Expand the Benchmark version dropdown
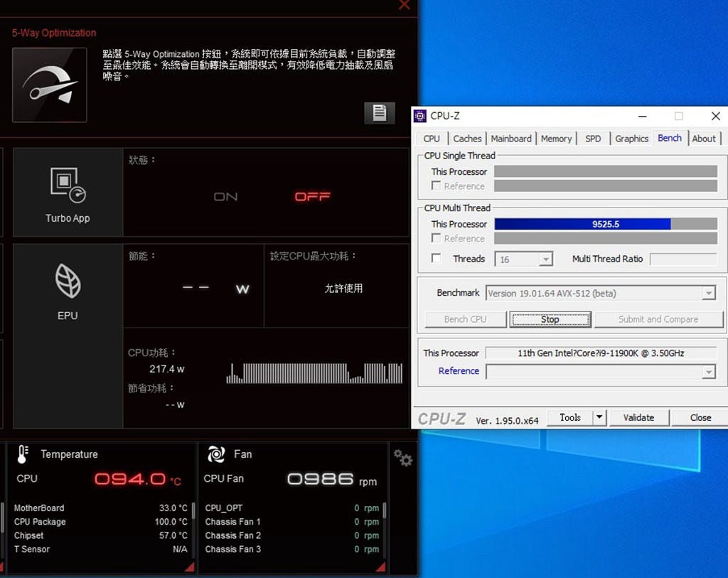Viewport: 728px width, 578px height. click(708, 294)
